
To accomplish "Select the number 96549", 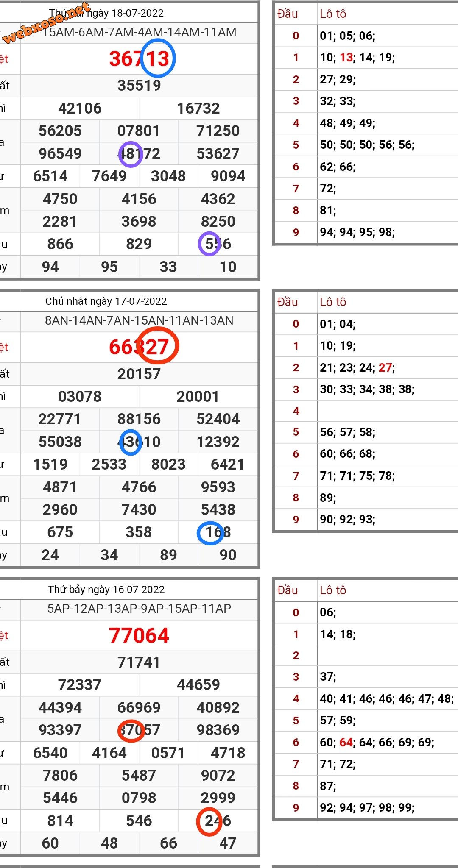I will click(60, 154).
